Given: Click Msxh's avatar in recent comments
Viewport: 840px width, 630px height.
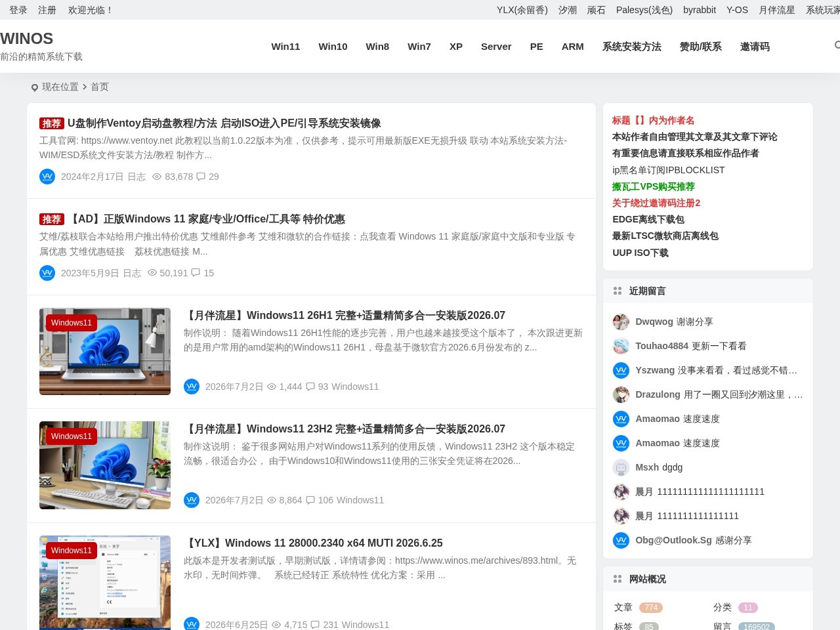Looking at the screenshot, I should point(621,467).
